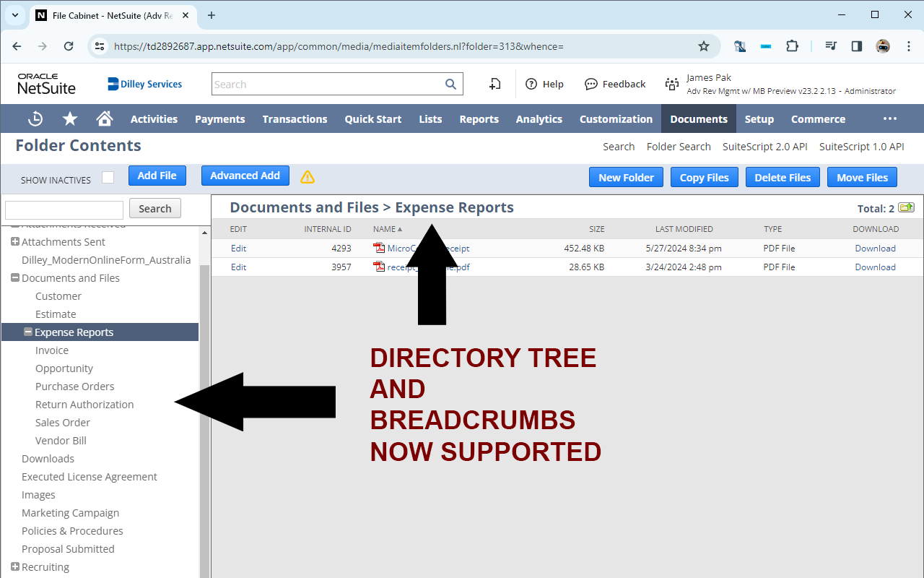Screen dimensions: 924x578
Task: Click the Advanced Add button
Action: click(x=245, y=176)
